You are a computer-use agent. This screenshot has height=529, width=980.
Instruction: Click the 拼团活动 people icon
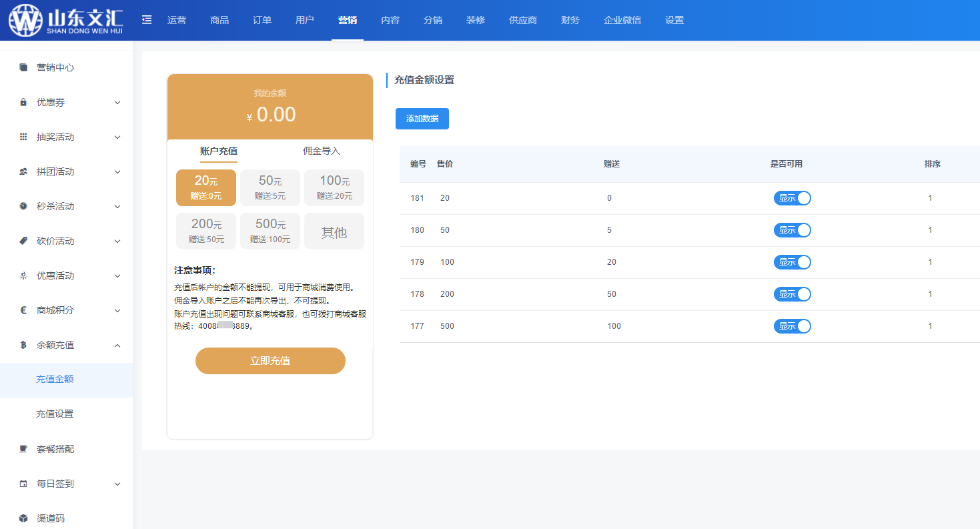pyautogui.click(x=23, y=171)
